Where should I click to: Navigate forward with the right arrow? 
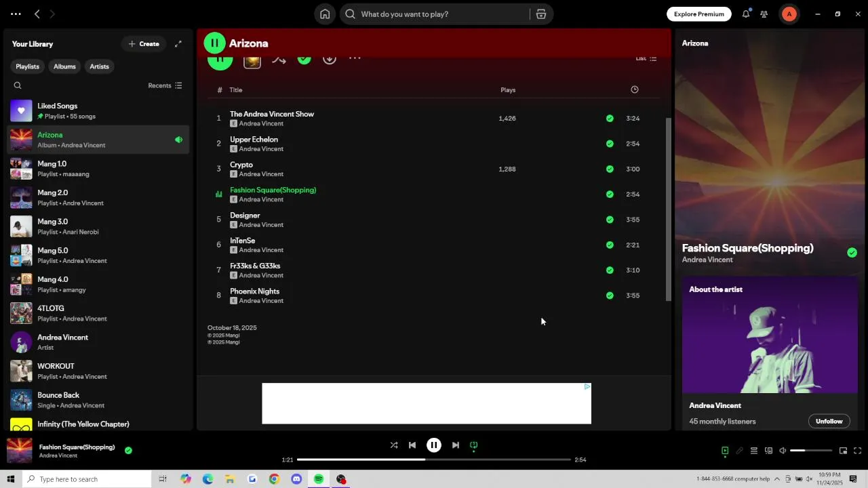click(x=52, y=14)
